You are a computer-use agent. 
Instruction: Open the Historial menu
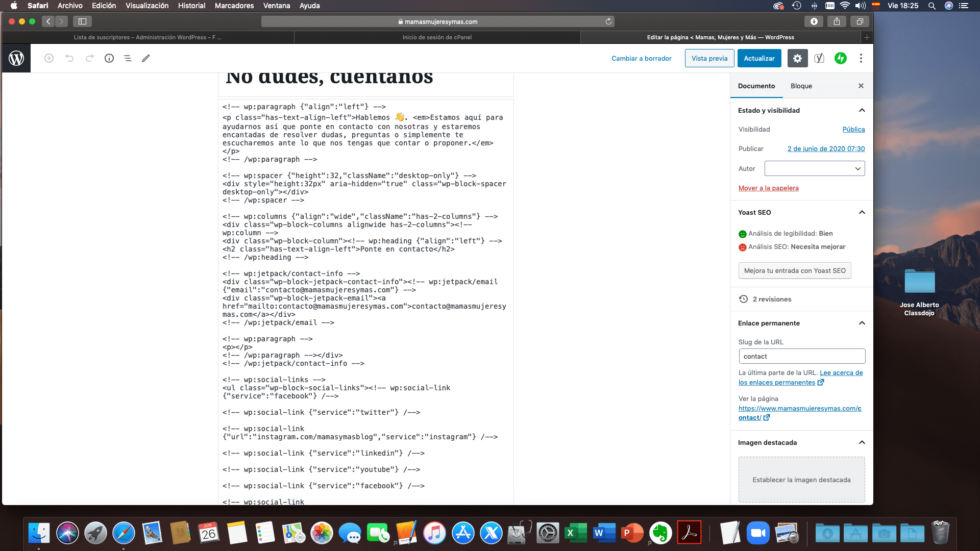(192, 6)
